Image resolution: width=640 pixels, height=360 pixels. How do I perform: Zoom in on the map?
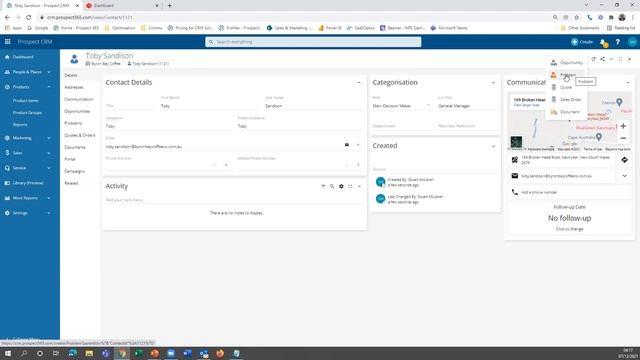[x=623, y=126]
